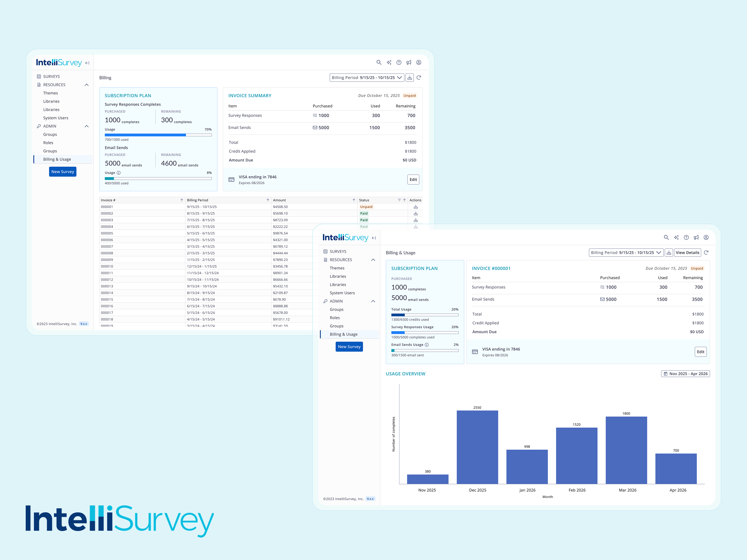The image size is (747, 560).
Task: Collapse ADMIN section in Billing & Usage sidebar
Action: [x=373, y=301]
